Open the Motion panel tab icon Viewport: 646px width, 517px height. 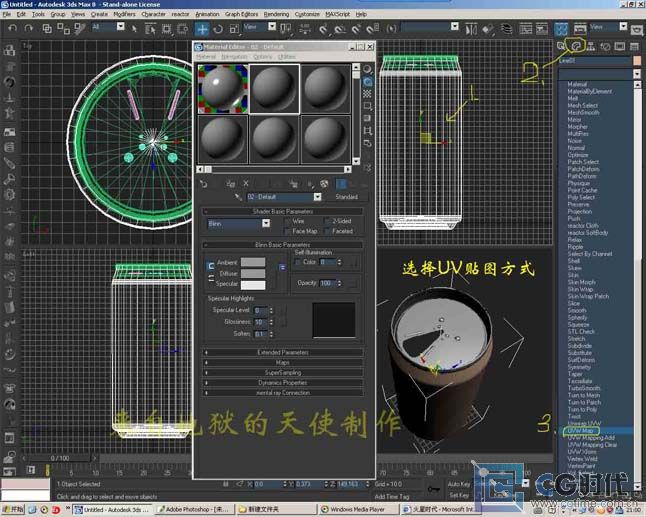(x=605, y=46)
